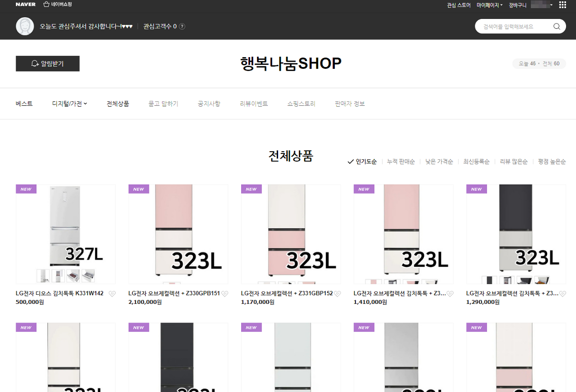
Task: Focus the store search input field
Action: [x=513, y=27]
